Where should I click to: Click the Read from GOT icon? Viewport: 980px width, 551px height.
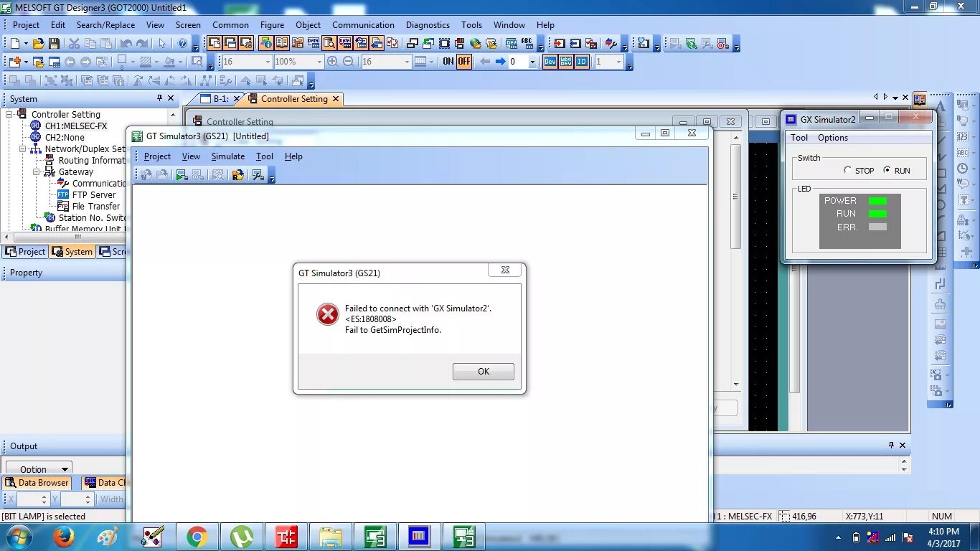[x=575, y=44]
